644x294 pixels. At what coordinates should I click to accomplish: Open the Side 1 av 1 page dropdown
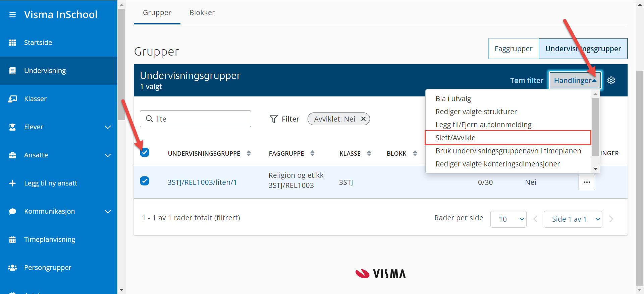point(573,219)
